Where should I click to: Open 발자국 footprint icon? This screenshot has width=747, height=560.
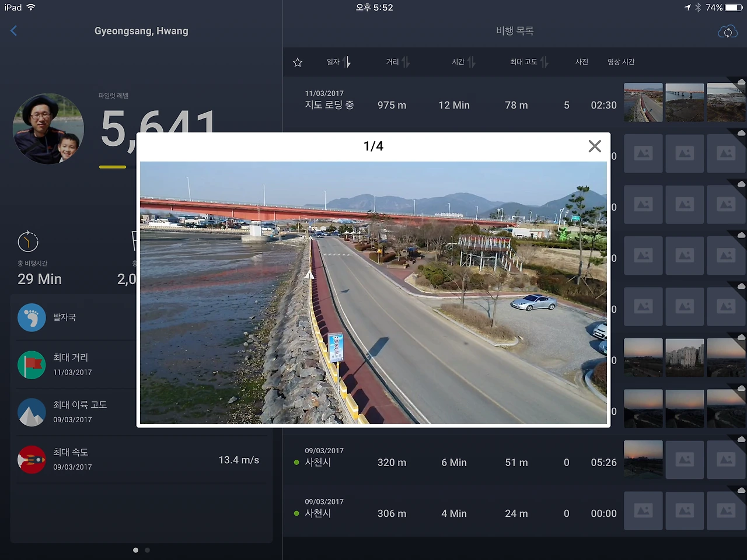32,317
